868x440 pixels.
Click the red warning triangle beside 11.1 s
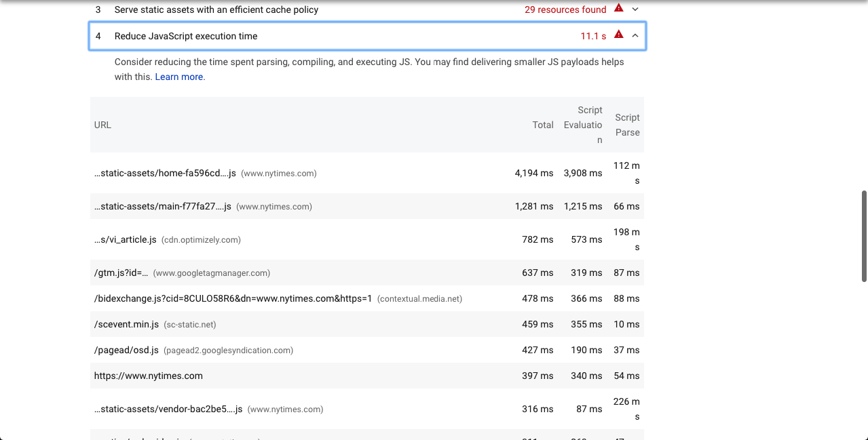(x=618, y=35)
